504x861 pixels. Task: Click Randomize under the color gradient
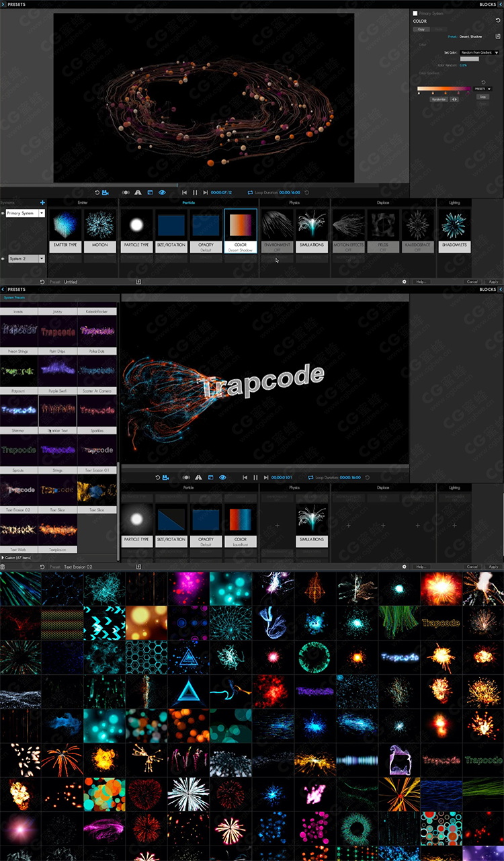pos(438,99)
